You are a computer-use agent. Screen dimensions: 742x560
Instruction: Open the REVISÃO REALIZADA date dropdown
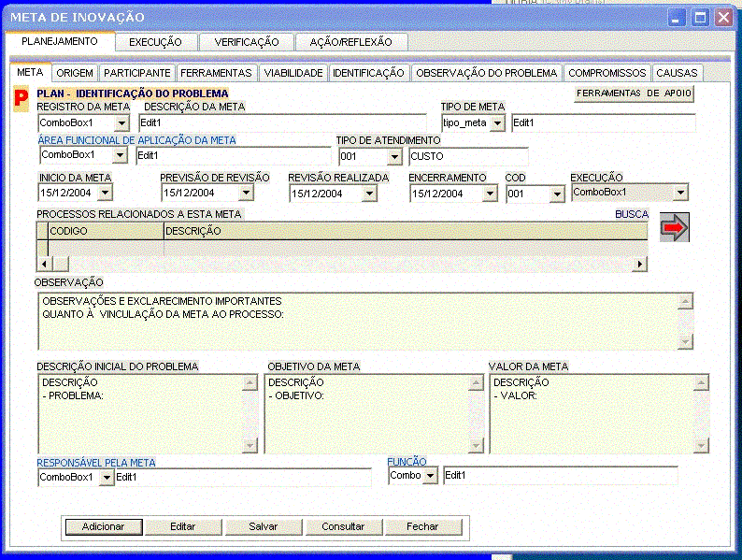point(369,194)
